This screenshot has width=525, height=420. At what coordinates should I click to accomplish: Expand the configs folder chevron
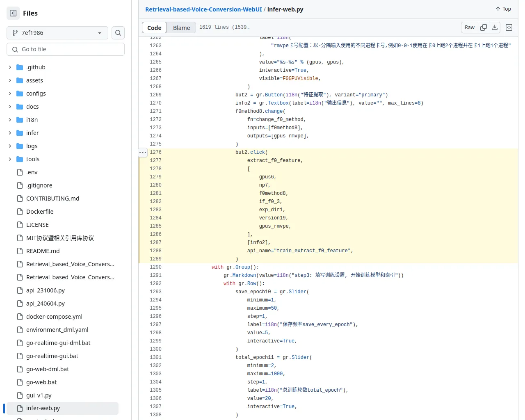[x=10, y=94]
